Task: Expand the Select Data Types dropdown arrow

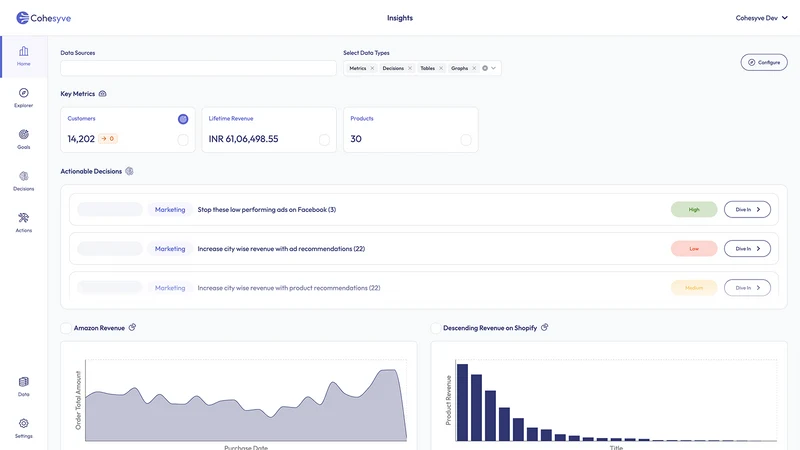Action: coord(493,68)
